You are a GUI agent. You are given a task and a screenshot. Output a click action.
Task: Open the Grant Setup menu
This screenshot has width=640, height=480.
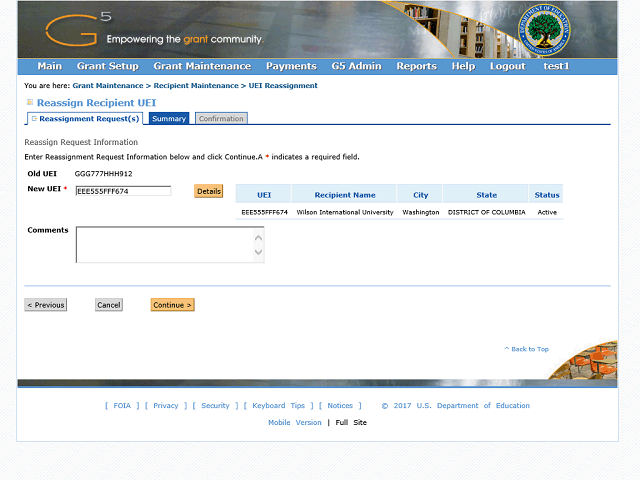(x=107, y=67)
